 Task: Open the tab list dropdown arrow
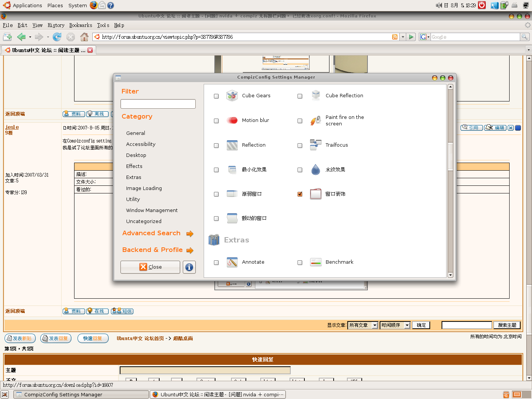tap(528, 50)
